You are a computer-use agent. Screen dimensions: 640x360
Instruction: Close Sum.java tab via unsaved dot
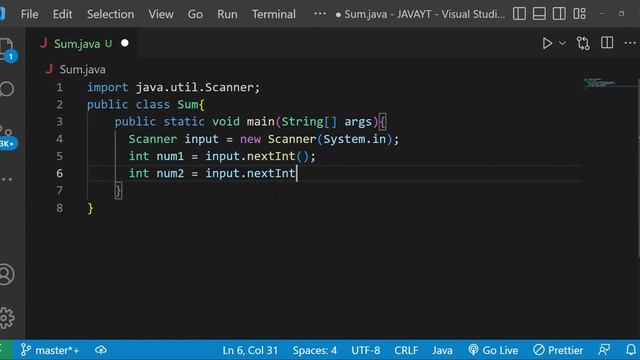pos(124,43)
